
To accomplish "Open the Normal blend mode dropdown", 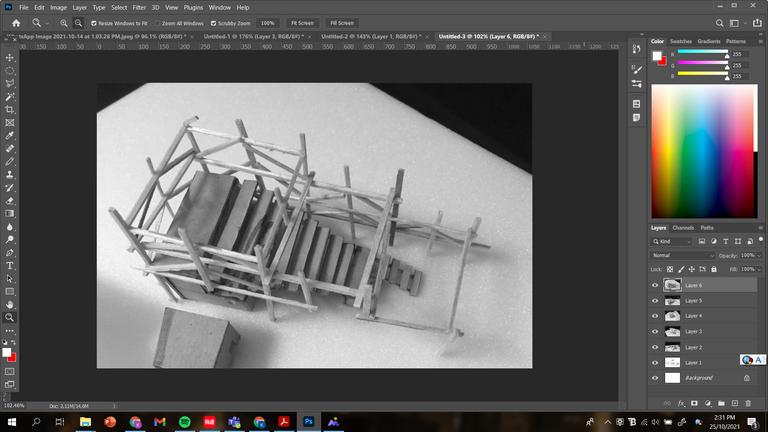I will click(x=683, y=255).
